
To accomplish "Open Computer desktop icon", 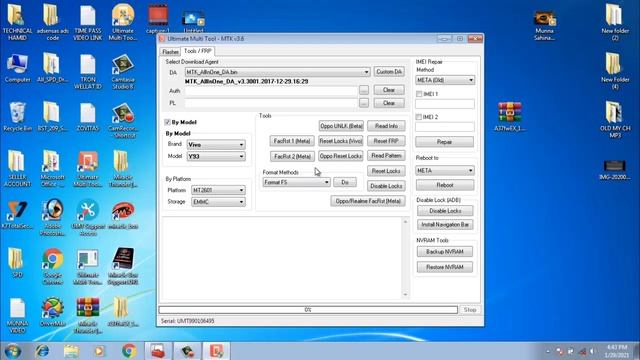I will pyautogui.click(x=17, y=68).
